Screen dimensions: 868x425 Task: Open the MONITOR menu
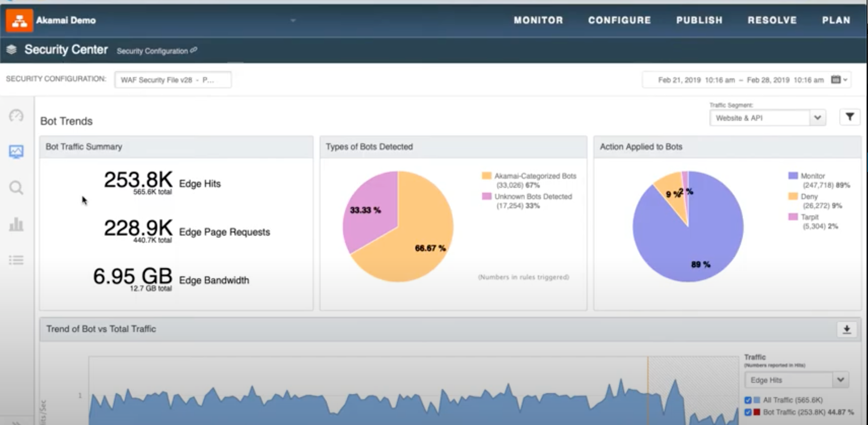tap(538, 20)
